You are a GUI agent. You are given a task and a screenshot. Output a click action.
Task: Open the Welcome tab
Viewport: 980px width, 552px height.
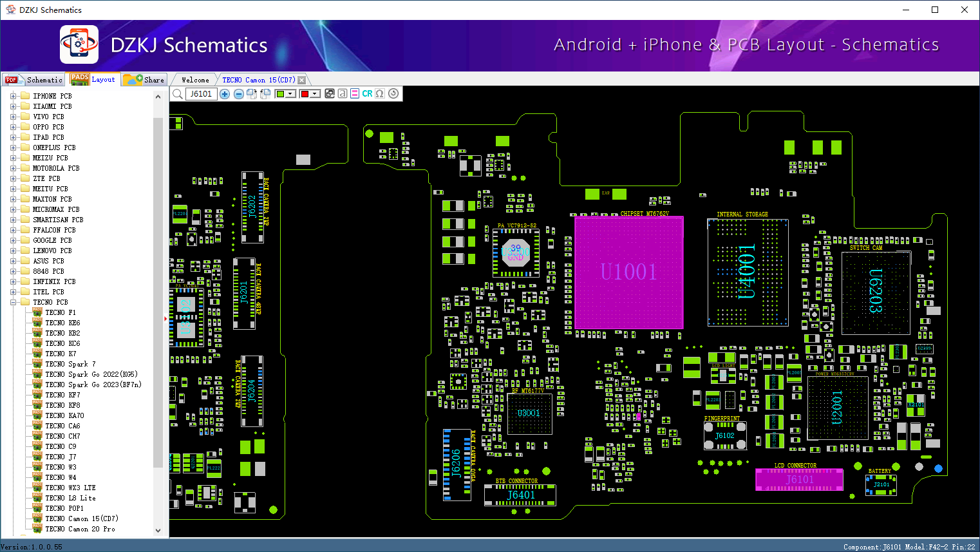pyautogui.click(x=195, y=80)
